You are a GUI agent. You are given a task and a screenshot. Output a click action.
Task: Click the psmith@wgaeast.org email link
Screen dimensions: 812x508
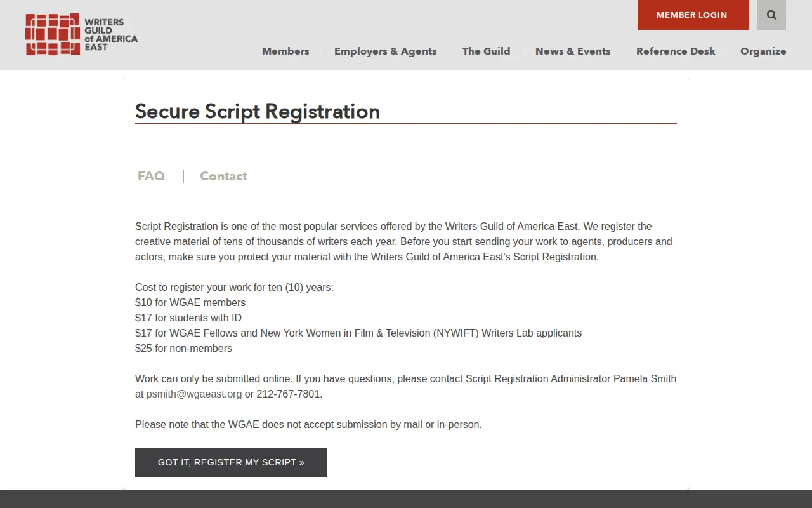coord(194,394)
